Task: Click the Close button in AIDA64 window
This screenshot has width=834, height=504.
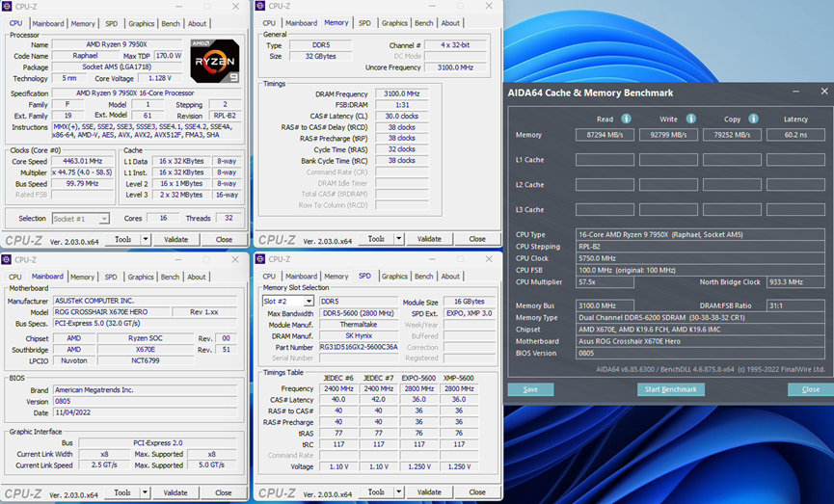Action: click(811, 389)
